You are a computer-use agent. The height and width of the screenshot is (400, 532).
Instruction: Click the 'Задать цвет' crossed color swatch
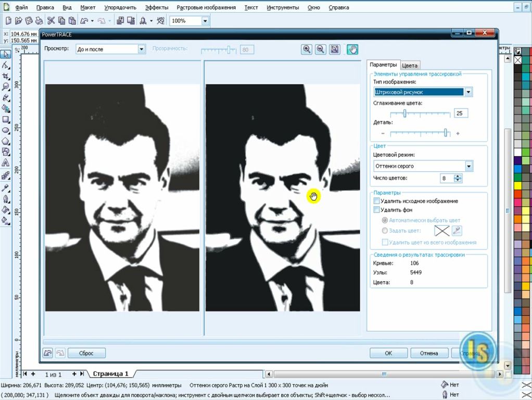(442, 231)
